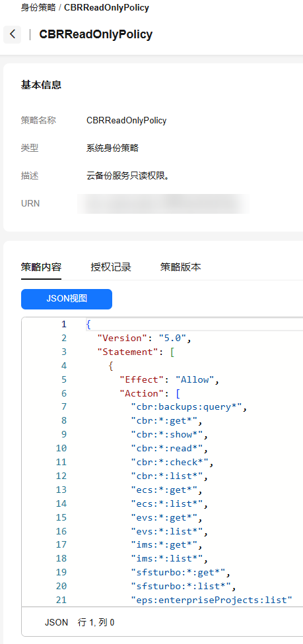This screenshot has height=644, width=303.
Task: Click the "sfsturbo:*:list*" entry
Action: (x=183, y=586)
